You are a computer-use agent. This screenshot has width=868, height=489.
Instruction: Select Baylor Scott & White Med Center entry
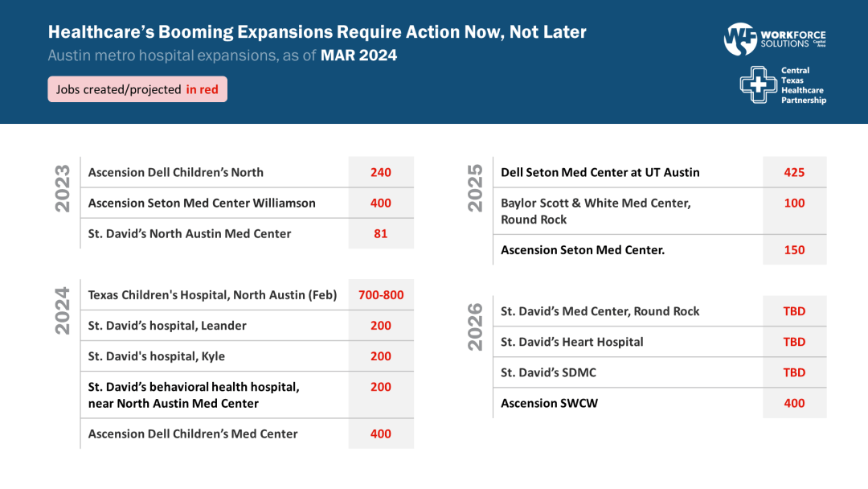(596, 211)
